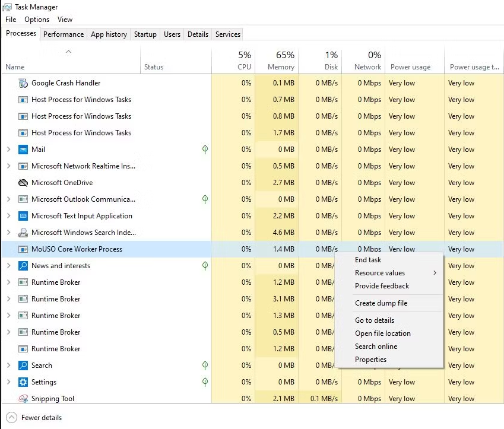The width and height of the screenshot is (504, 429).
Task: Click the leaf icon beside News and interests
Action: tap(205, 266)
